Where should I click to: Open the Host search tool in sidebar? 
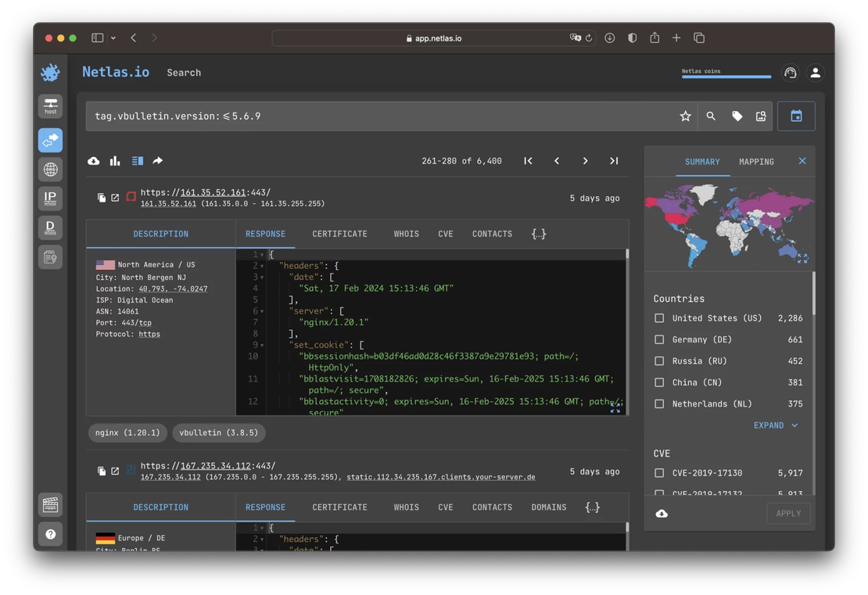(50, 105)
